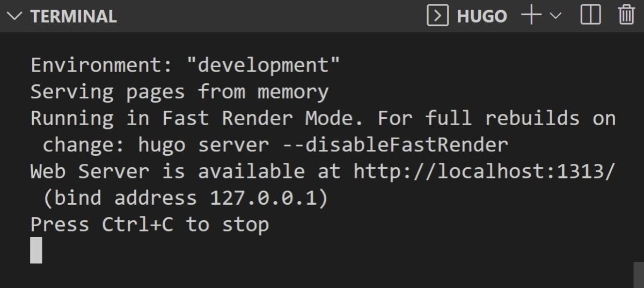Open the launch profile dropdown arrow
The width and height of the screenshot is (644, 288).
pos(555,16)
